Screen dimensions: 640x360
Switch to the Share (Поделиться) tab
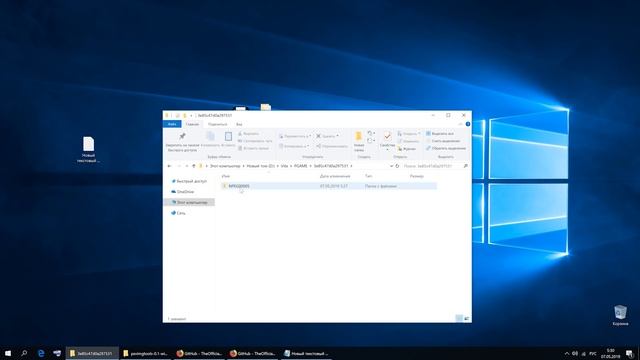[x=218, y=124]
